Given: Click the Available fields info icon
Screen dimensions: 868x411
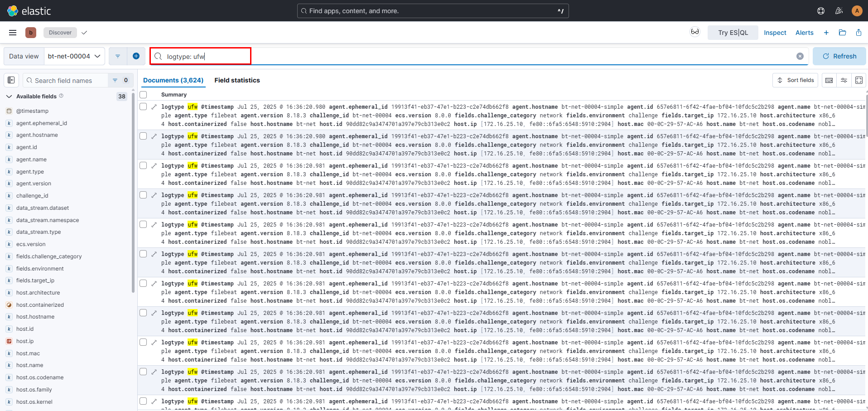Looking at the screenshot, I should point(61,96).
